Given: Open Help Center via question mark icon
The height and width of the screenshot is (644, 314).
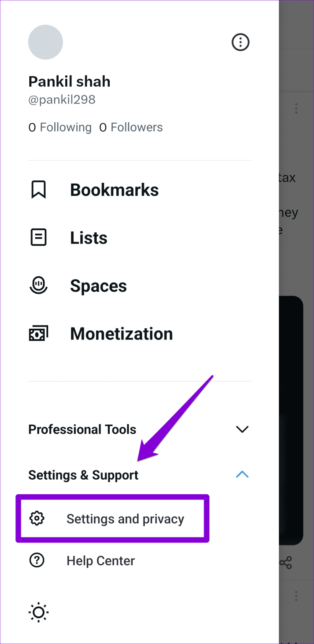Looking at the screenshot, I should pyautogui.click(x=37, y=561).
